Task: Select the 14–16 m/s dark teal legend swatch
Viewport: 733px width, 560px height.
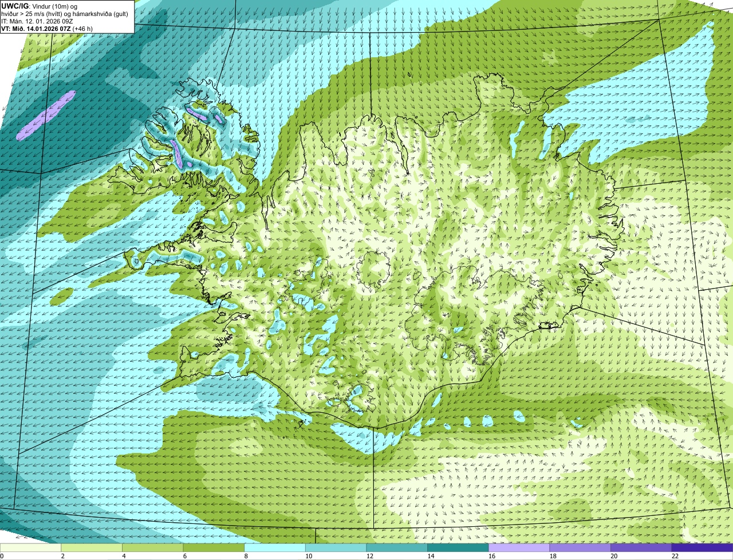Action: point(458,547)
